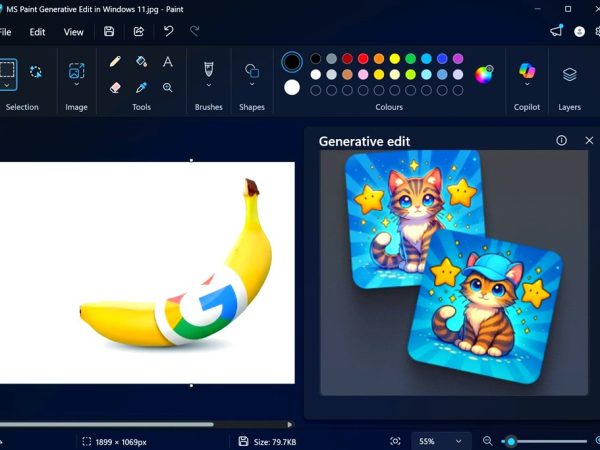Open the Copilot menu icon
Screen dimensions: 600x450
pyautogui.click(x=527, y=71)
